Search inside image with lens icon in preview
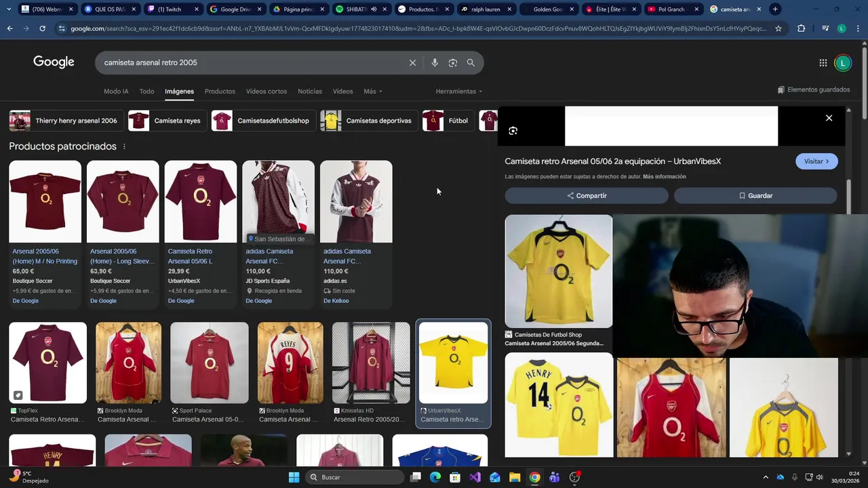The height and width of the screenshot is (488, 868). [x=513, y=131]
